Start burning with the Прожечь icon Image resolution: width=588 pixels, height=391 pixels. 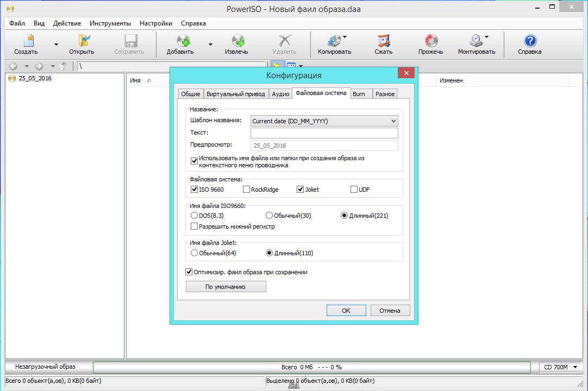tap(431, 41)
